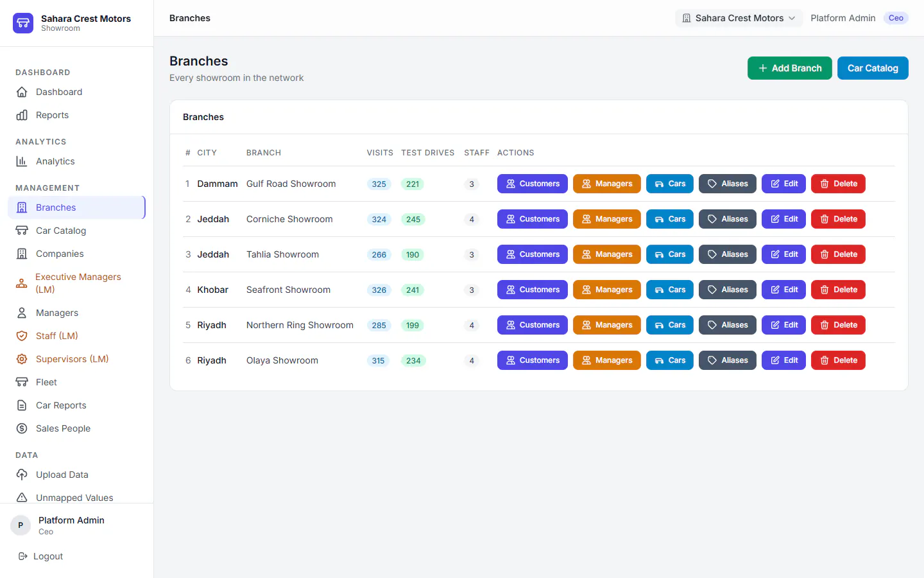Image resolution: width=924 pixels, height=578 pixels.
Task: Click the Analytics chart icon
Action: click(x=22, y=161)
